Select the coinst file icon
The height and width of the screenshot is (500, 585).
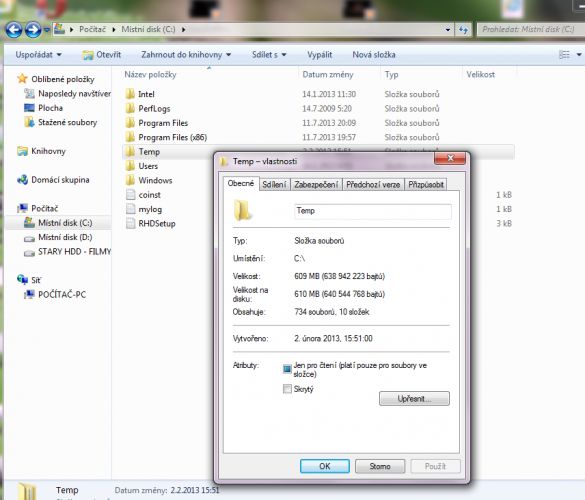tap(131, 194)
